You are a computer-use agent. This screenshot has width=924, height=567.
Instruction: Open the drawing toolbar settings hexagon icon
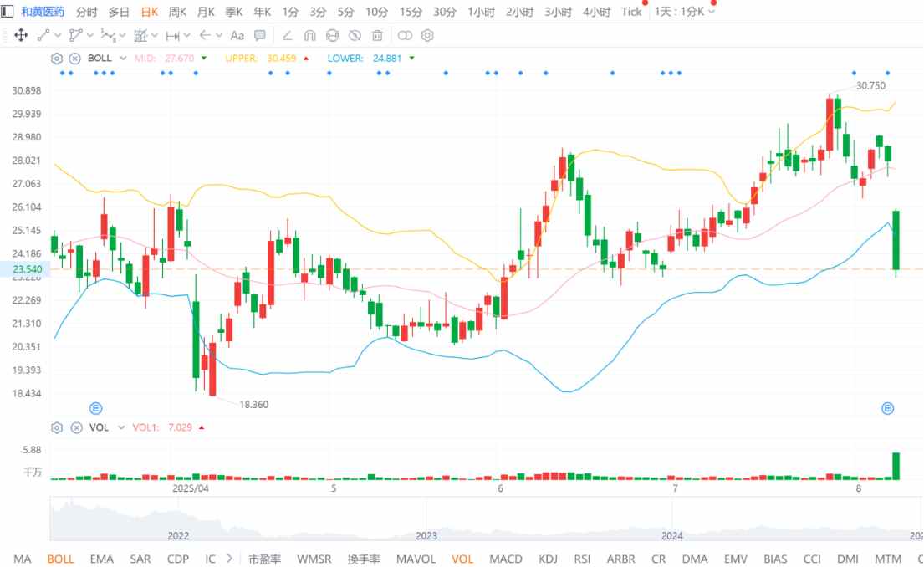click(427, 35)
